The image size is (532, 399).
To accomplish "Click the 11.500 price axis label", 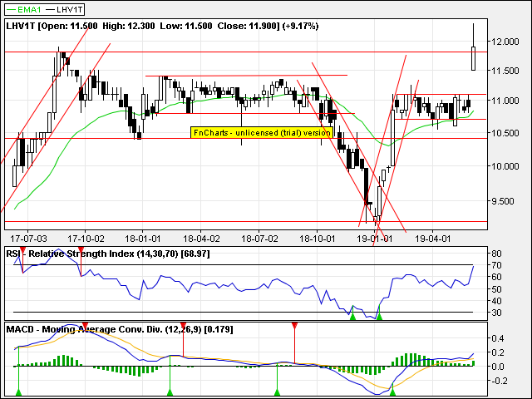I will (505, 71).
